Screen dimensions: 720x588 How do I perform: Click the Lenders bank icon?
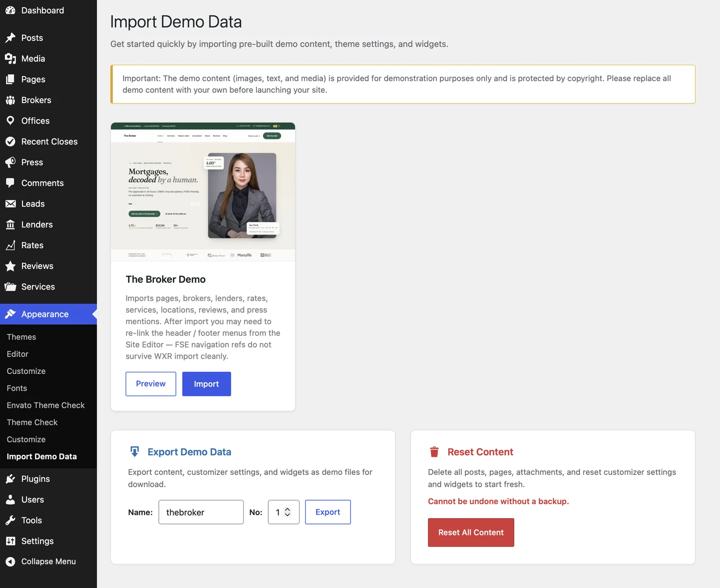coord(10,225)
